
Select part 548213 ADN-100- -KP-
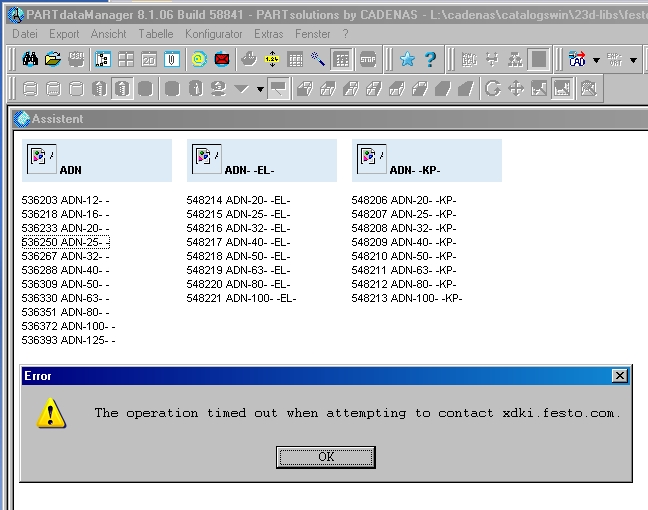click(407, 298)
